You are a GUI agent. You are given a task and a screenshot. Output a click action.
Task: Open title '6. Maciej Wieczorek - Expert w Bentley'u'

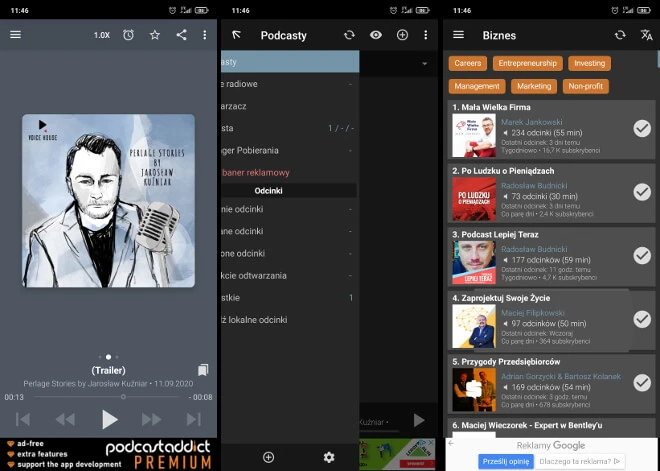coord(527,425)
